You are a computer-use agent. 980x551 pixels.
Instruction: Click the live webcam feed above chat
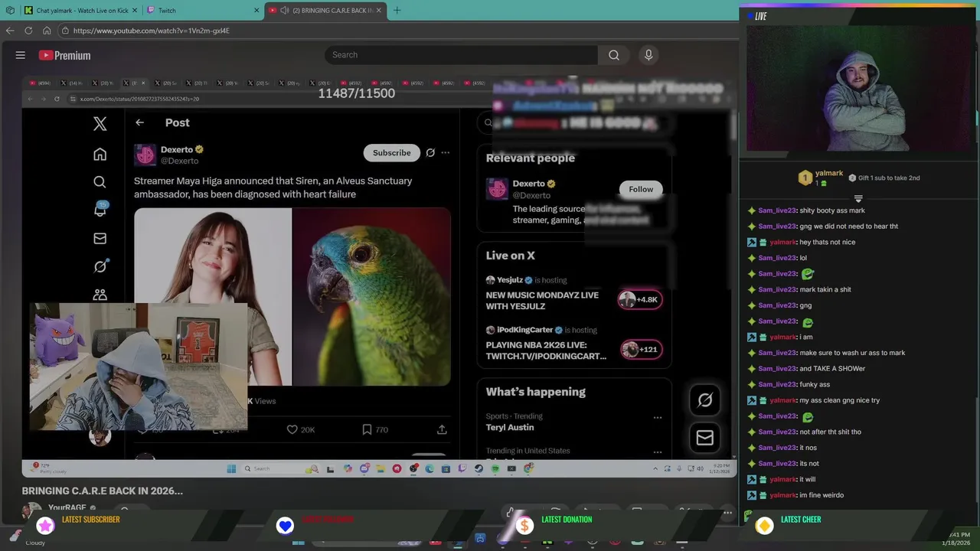(x=857, y=88)
